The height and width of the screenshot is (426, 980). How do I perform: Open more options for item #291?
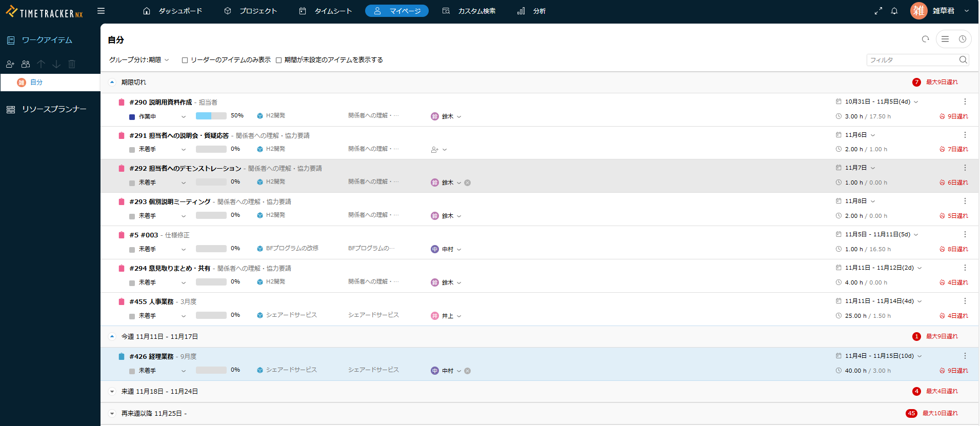[x=965, y=135]
